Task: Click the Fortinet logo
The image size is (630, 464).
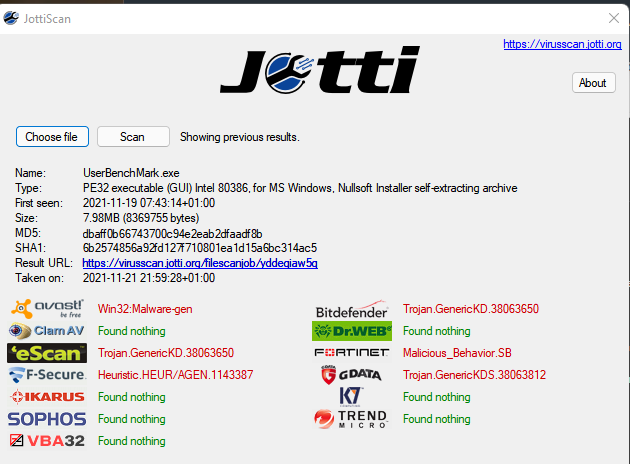Action: [352, 353]
